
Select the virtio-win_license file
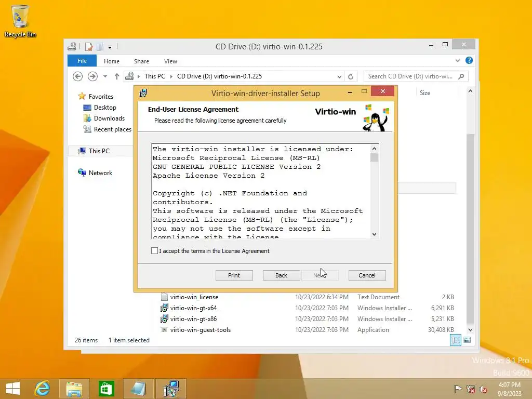tap(194, 297)
